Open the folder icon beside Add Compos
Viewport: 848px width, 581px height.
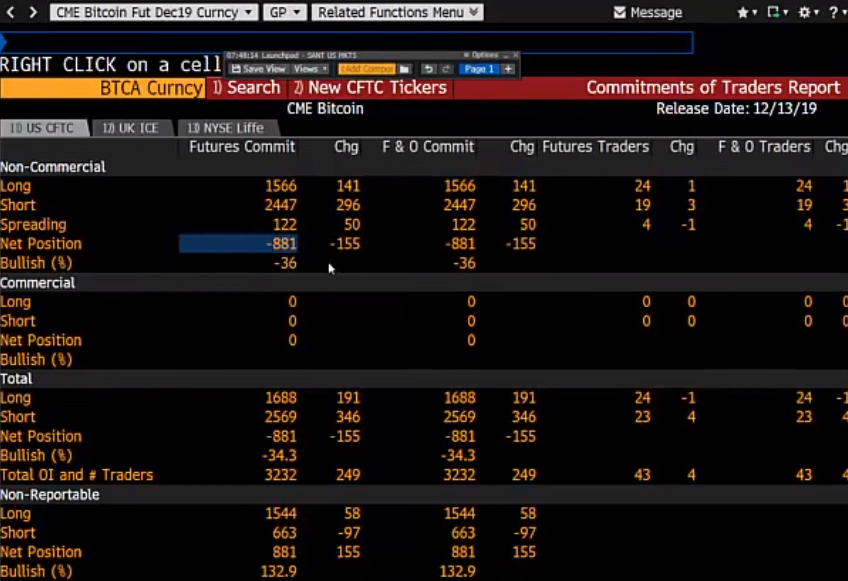pyautogui.click(x=404, y=68)
